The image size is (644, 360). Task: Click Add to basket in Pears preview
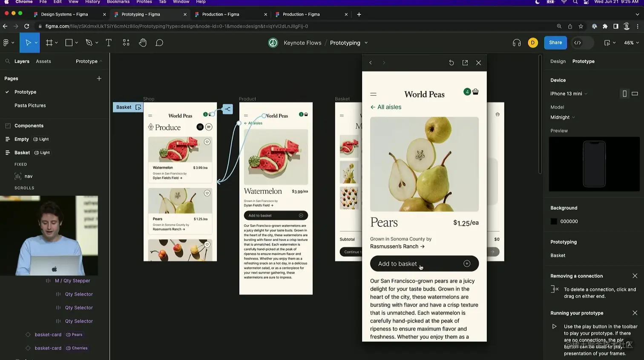[x=424, y=264]
